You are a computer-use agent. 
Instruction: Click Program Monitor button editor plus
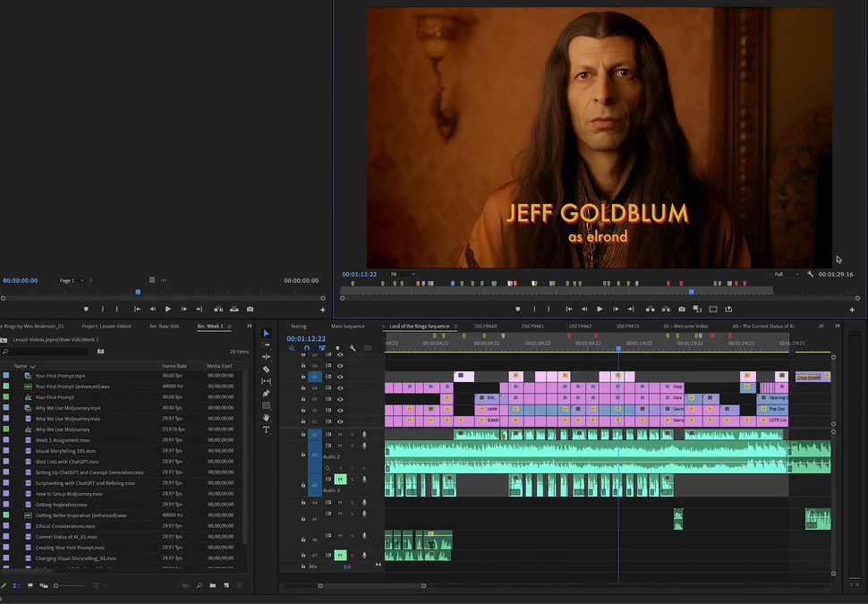pos(852,310)
